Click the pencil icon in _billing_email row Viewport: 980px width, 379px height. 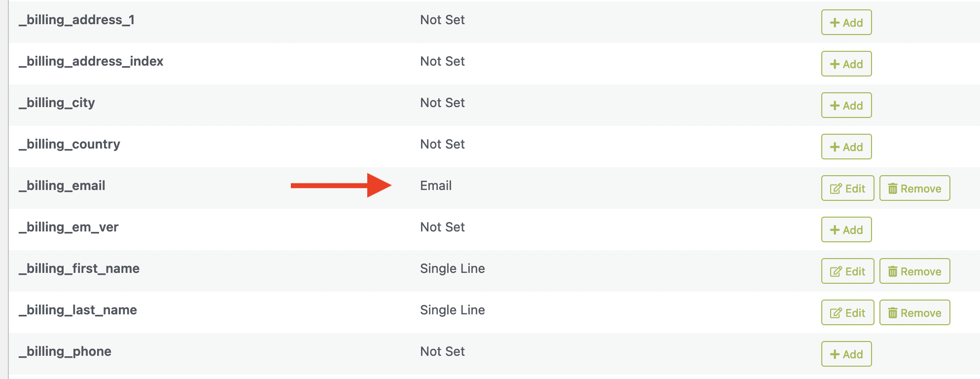point(836,189)
